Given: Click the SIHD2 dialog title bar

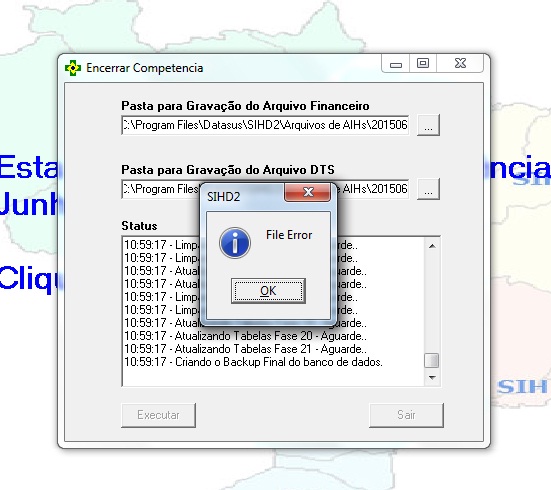Looking at the screenshot, I should click(x=242, y=196).
